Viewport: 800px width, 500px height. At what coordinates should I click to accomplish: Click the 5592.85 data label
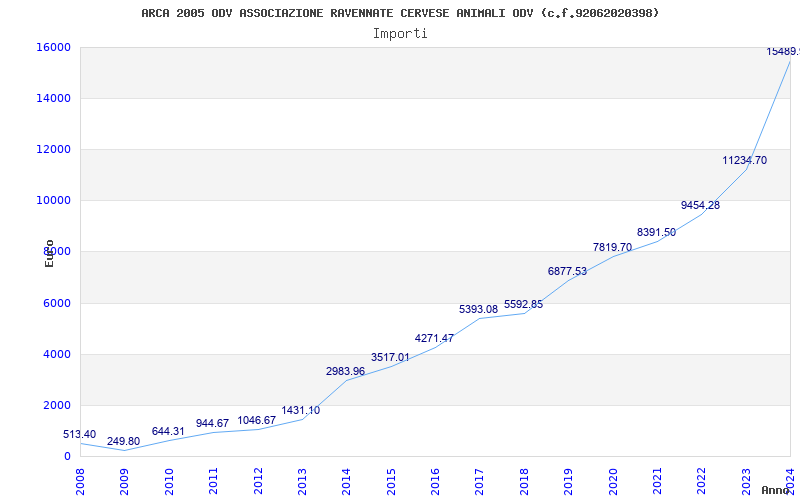pyautogui.click(x=523, y=304)
